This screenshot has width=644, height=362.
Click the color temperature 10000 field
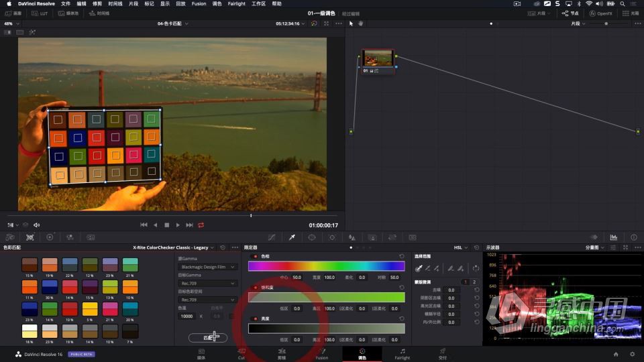click(x=187, y=316)
